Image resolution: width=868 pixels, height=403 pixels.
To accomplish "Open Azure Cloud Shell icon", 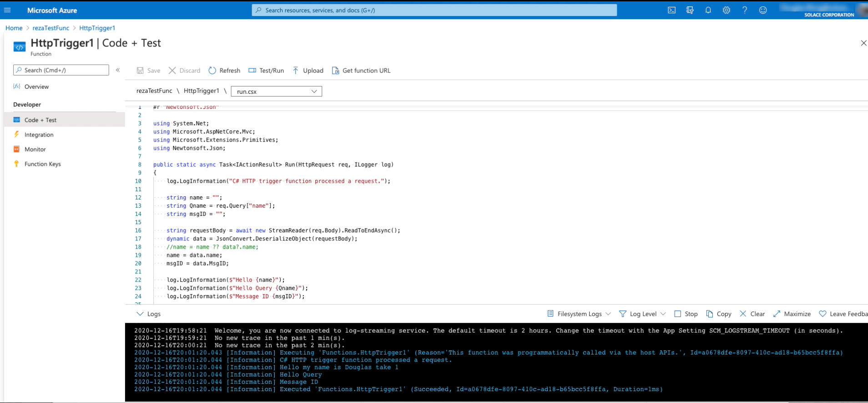I will [671, 10].
